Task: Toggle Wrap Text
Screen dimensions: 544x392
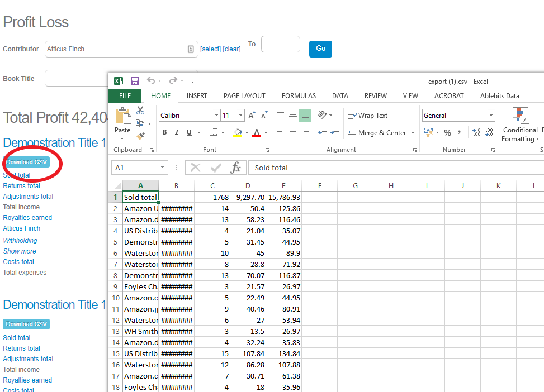Action: (x=368, y=116)
